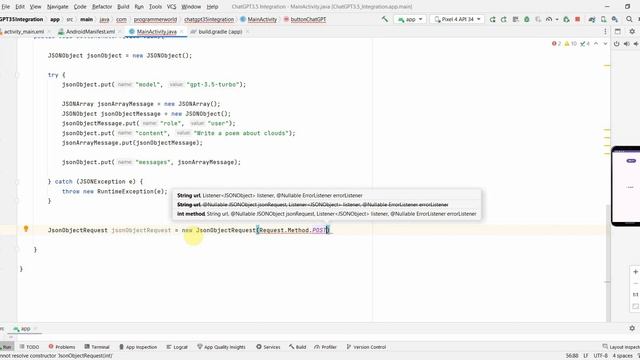Open the VCS menu
The image size is (640, 360).
pyautogui.click(x=171, y=7)
